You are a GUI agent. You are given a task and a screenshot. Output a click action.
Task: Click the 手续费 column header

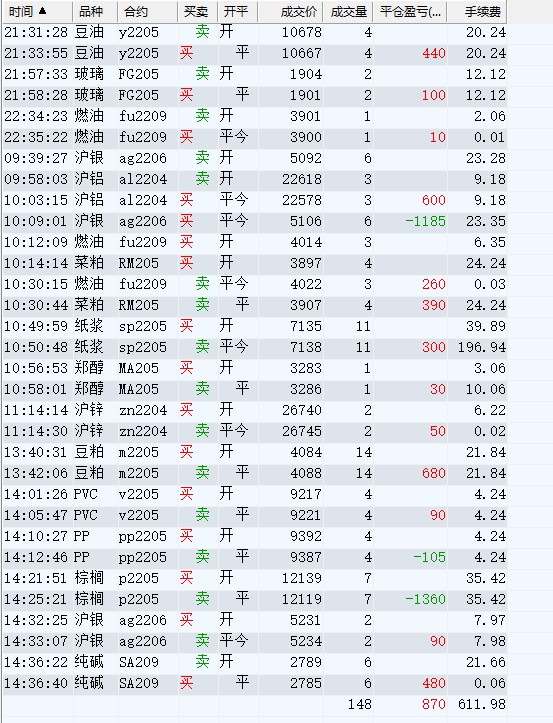click(477, 12)
